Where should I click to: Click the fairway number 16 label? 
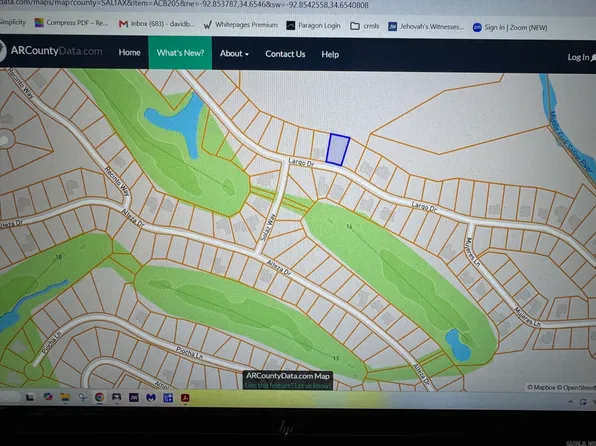(349, 227)
